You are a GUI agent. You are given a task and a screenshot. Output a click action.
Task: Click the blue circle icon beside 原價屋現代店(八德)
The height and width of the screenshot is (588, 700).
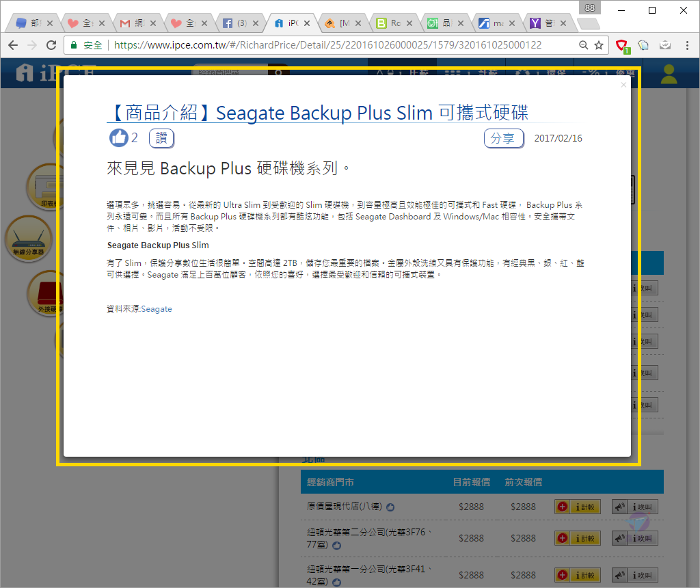[x=390, y=507]
